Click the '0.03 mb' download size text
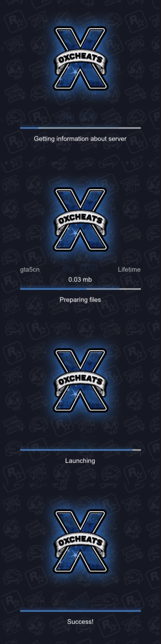Viewport: 161px width, 644px height. pos(80,279)
